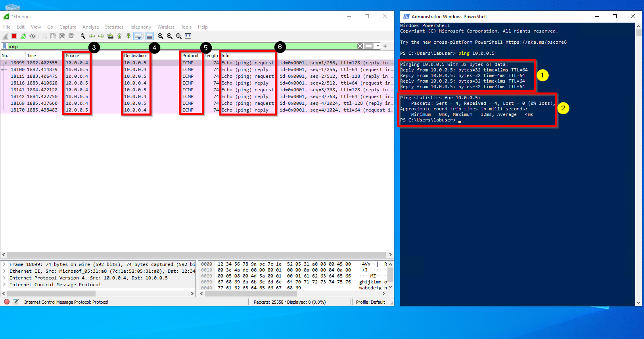
Task: Open the Analyze menu
Action: pos(90,27)
